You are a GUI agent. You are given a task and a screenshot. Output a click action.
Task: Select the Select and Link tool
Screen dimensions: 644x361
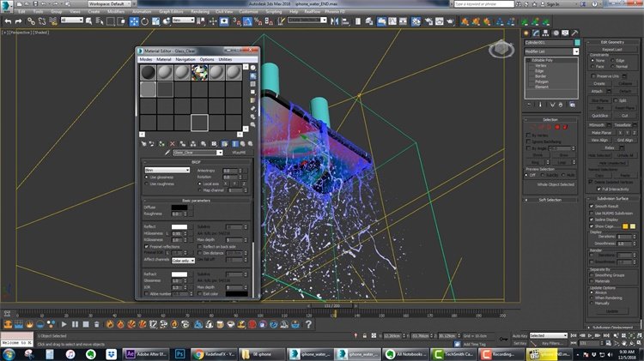(31, 21)
